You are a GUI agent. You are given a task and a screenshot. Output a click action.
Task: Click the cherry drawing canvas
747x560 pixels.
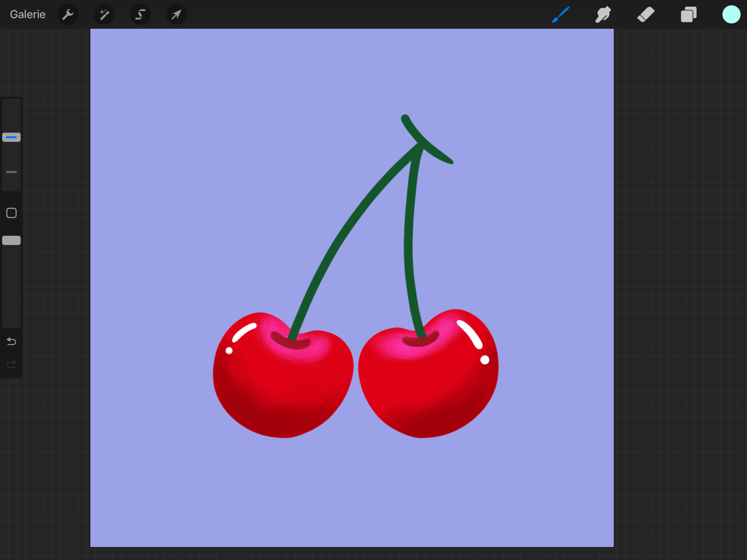pyautogui.click(x=352, y=288)
